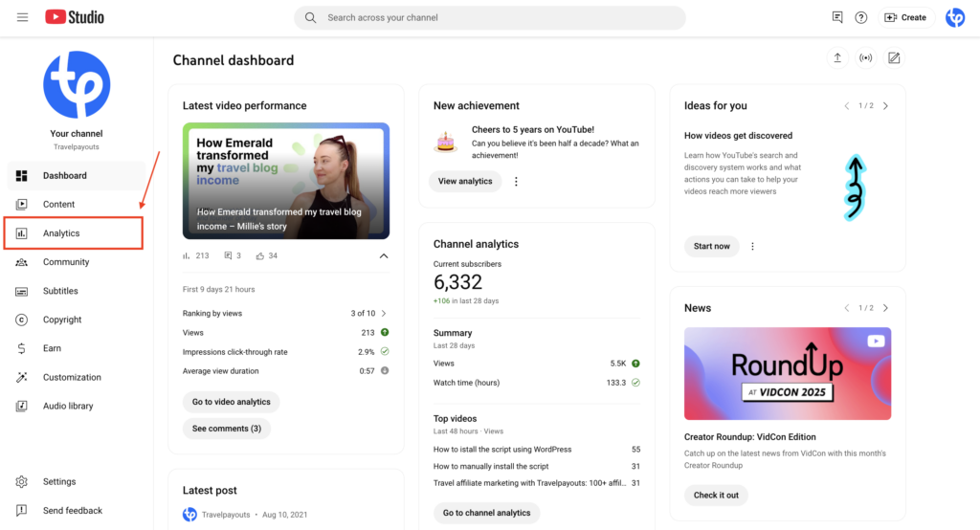
Task: Click the create post pencil icon
Action: [894, 58]
